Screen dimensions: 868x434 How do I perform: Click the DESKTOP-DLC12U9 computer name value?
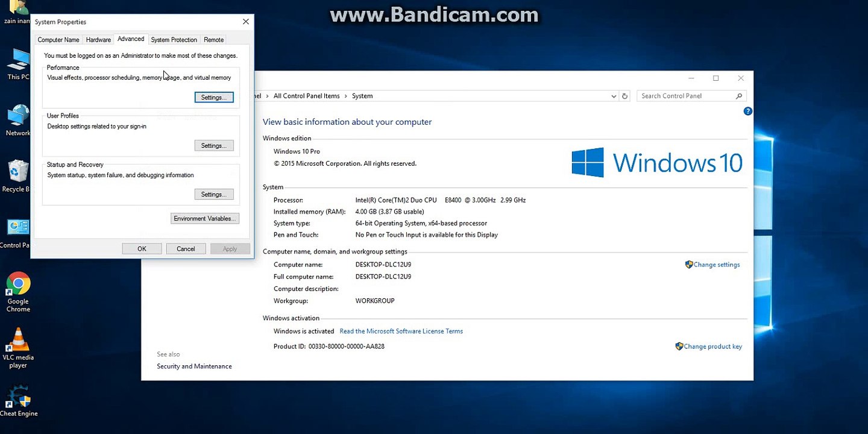point(383,265)
